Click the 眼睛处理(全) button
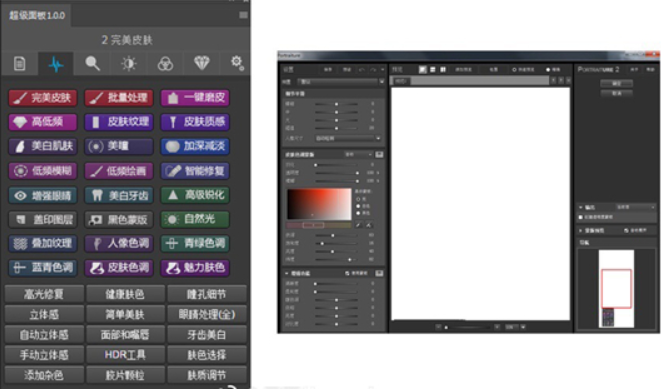Viewport: 661px width, 390px height. coord(207,314)
